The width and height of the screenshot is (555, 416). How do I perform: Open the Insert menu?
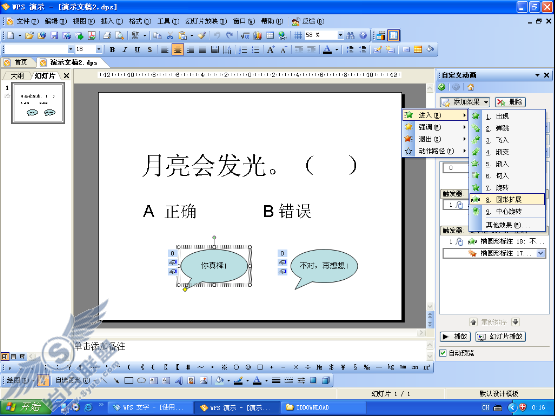pos(112,22)
